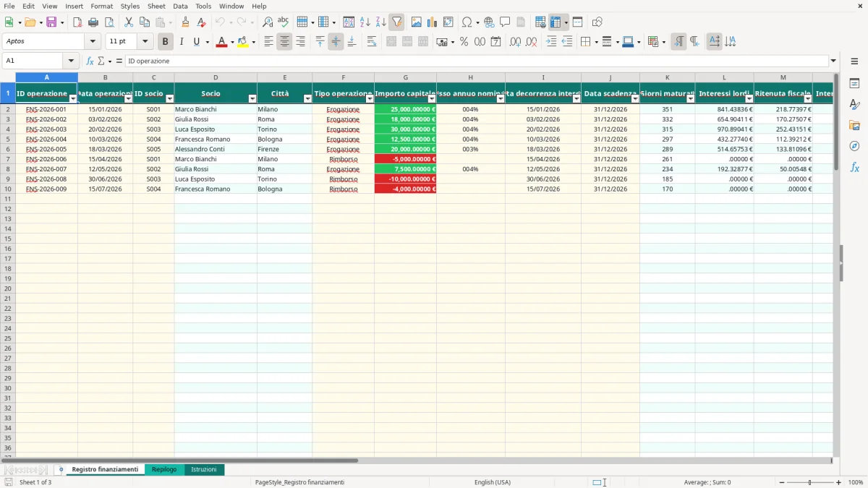Select column header G

[x=405, y=77]
